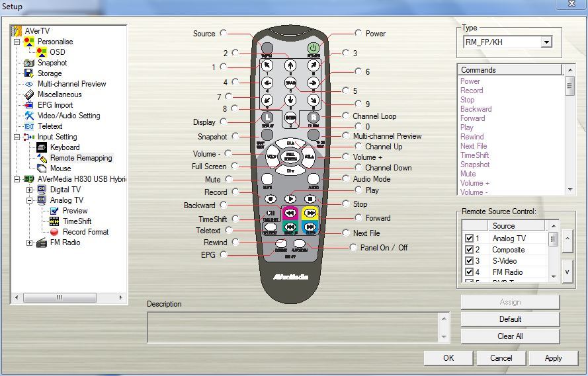This screenshot has width=588, height=376.
Task: Select the Snapshot camera icon in tree
Action: click(x=29, y=63)
